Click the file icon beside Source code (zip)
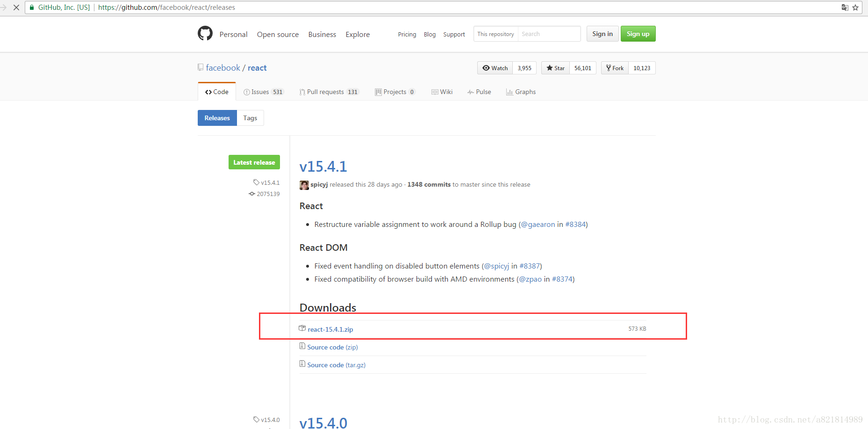 [302, 346]
